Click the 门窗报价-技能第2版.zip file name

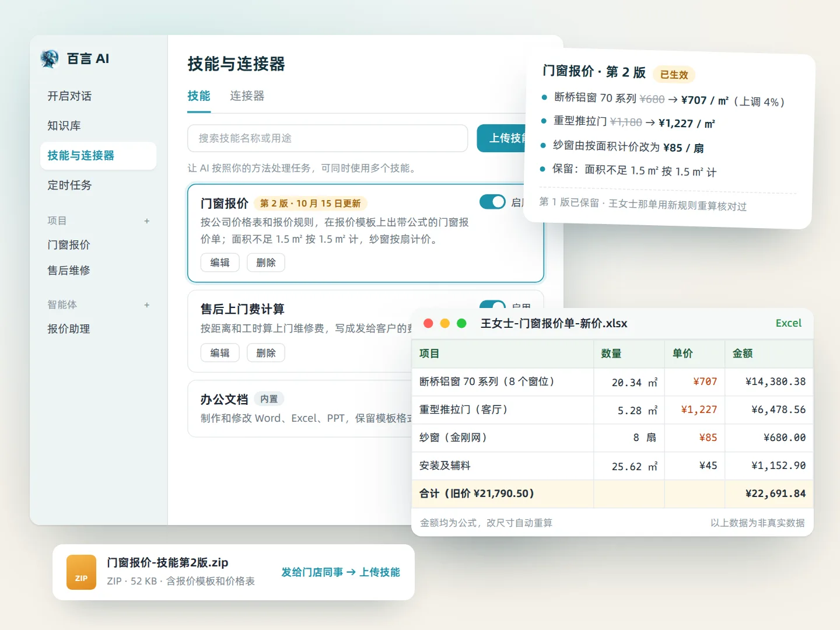click(167, 562)
